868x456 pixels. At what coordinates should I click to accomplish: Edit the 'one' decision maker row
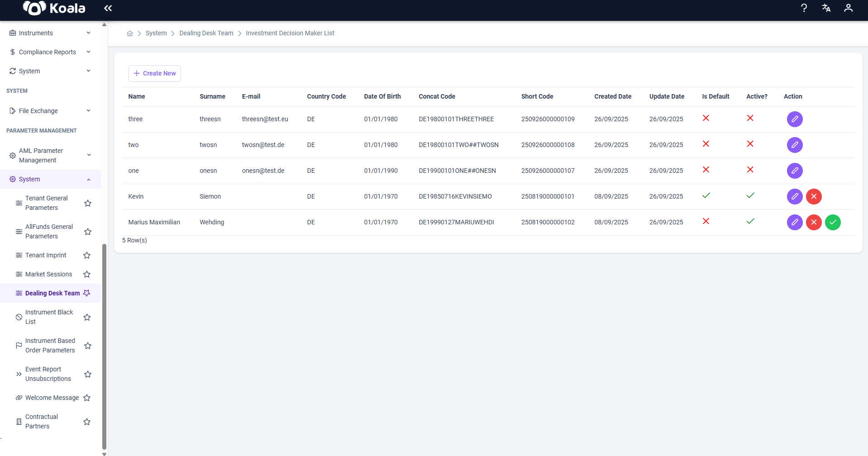(x=795, y=171)
